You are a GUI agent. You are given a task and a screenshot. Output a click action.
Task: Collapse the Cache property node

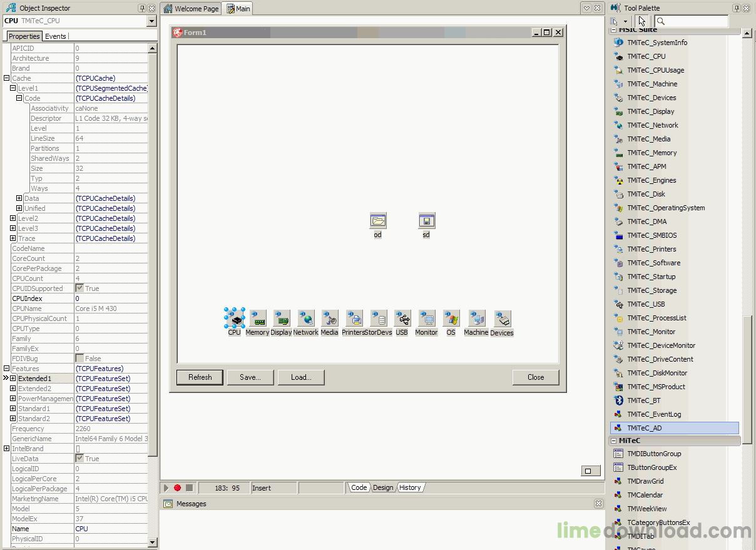(7, 78)
